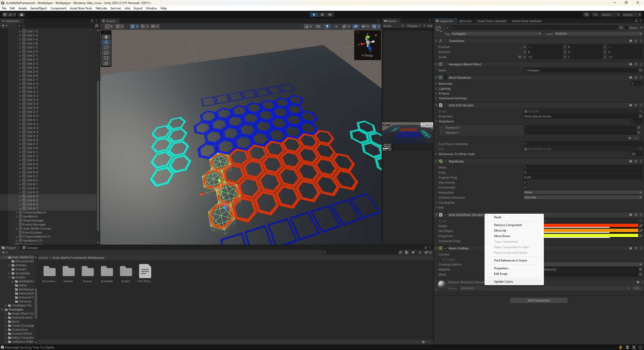
Task: Click the Rigidbody component icon
Action: click(440, 161)
